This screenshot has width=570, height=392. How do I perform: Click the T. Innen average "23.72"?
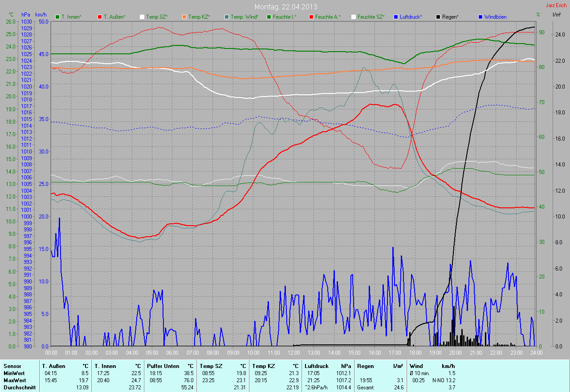[135, 388]
